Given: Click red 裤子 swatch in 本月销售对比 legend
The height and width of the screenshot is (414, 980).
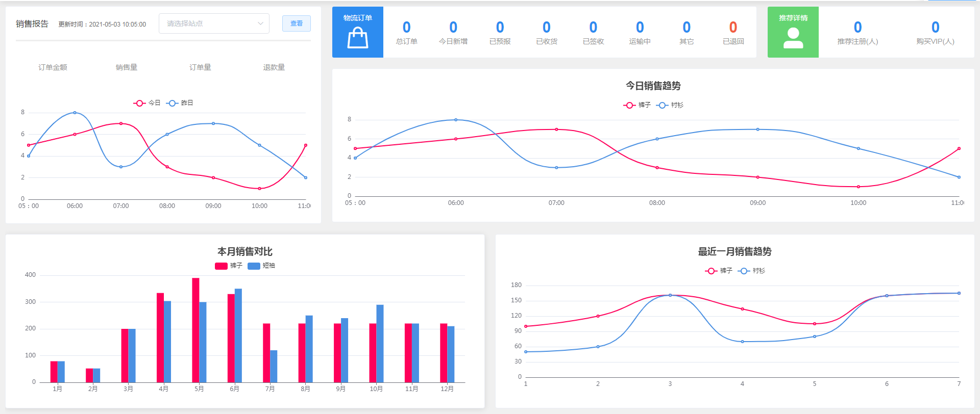Looking at the screenshot, I should point(221,266).
